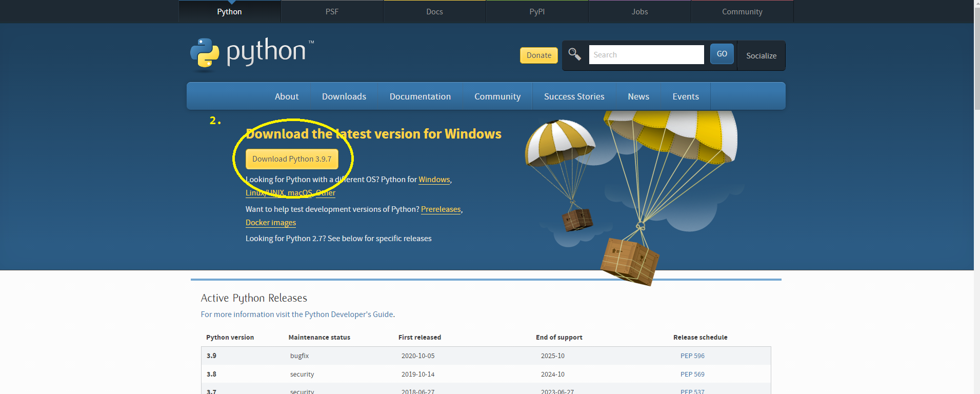Focus the Search input field

[x=646, y=54]
